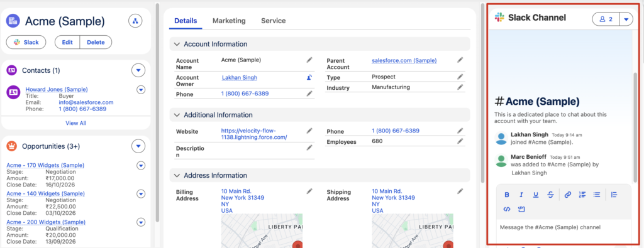Edit the Phone pencil under Account Owner

[309, 94]
